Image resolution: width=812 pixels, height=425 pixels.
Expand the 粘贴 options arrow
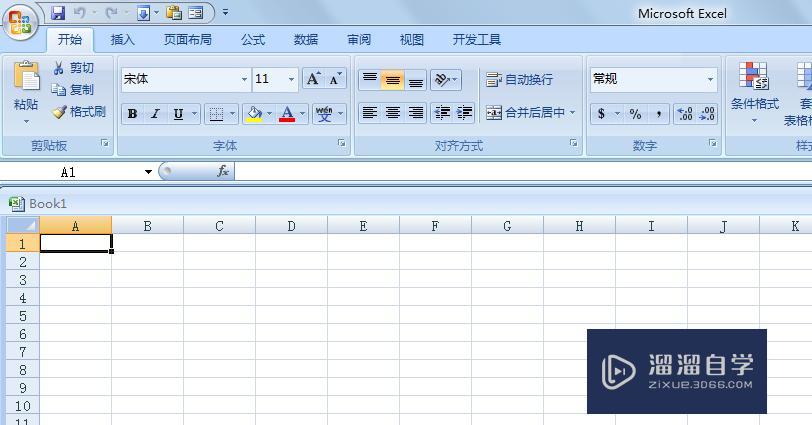[x=26, y=122]
